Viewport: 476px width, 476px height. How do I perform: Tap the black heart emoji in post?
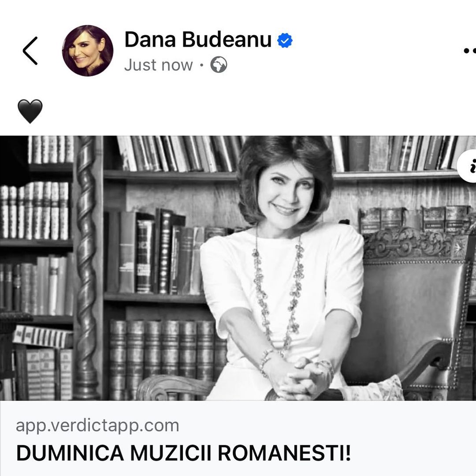(x=30, y=111)
